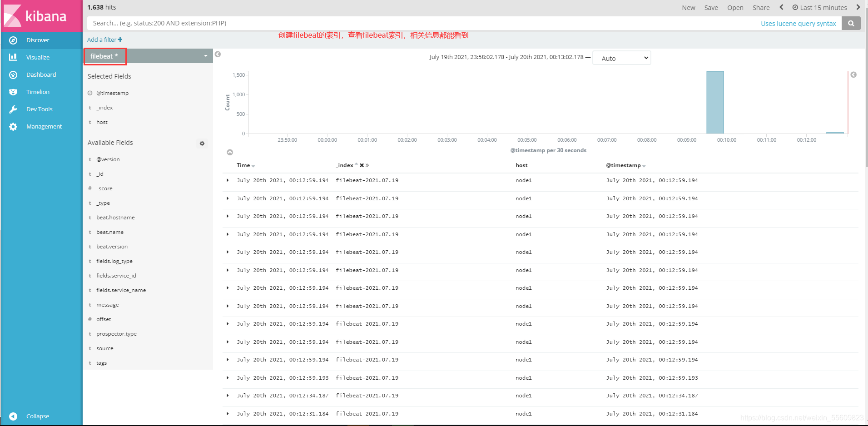Open New in top menu
This screenshot has height=426, width=868.
click(689, 8)
